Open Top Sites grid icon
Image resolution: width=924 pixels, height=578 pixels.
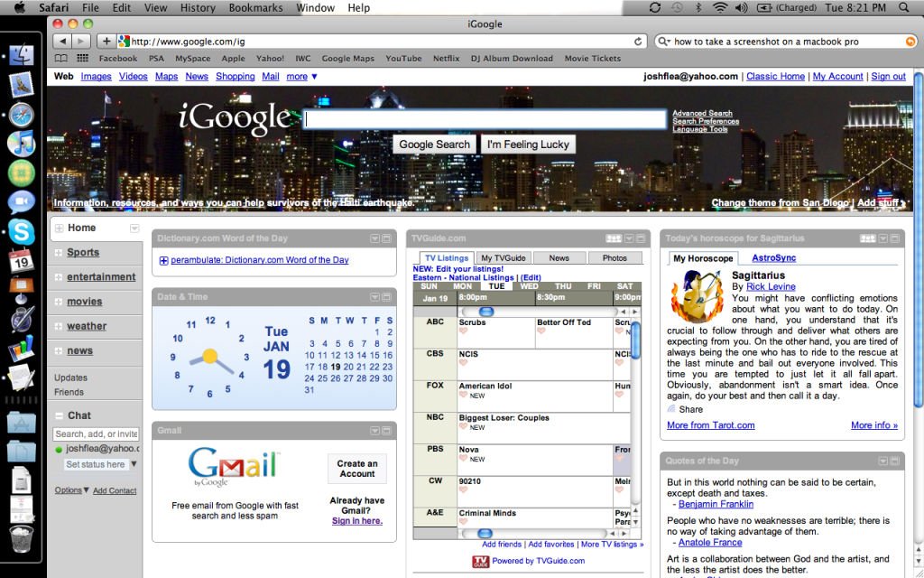click(x=82, y=59)
